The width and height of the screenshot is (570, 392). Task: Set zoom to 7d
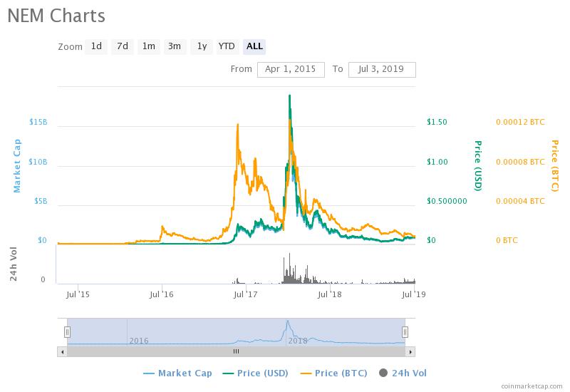point(122,46)
